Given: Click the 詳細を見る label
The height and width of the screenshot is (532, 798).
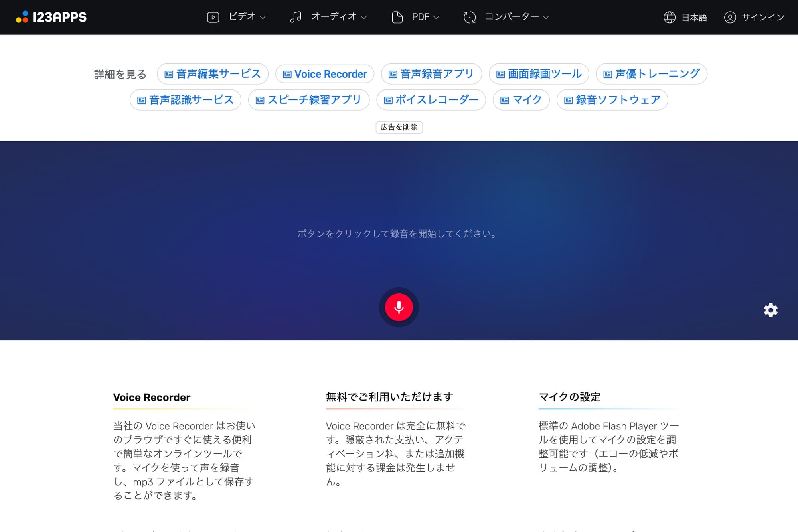Looking at the screenshot, I should click(120, 74).
